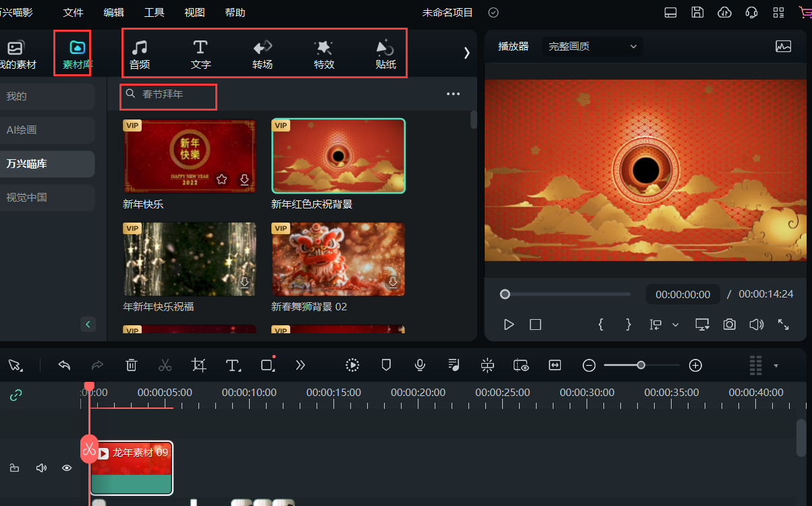Mute the preview player speaker icon
The image size is (812, 506).
point(756,325)
